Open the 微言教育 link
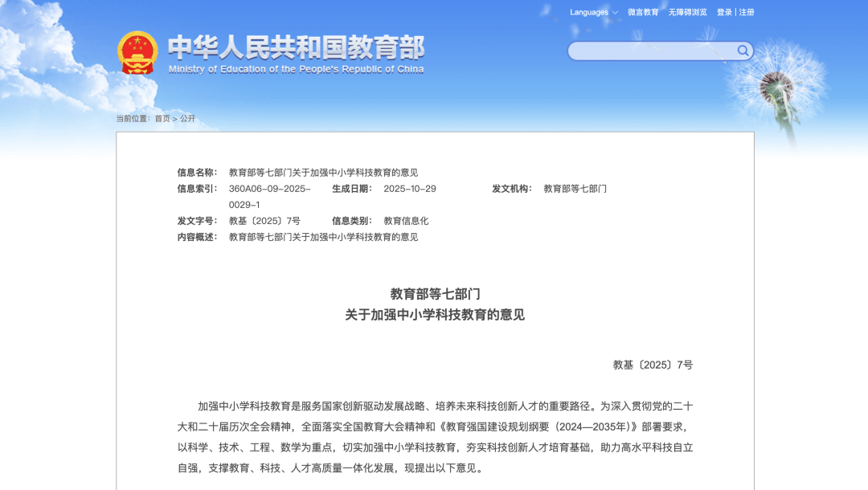Screen dimensions: 868x490 coord(643,12)
